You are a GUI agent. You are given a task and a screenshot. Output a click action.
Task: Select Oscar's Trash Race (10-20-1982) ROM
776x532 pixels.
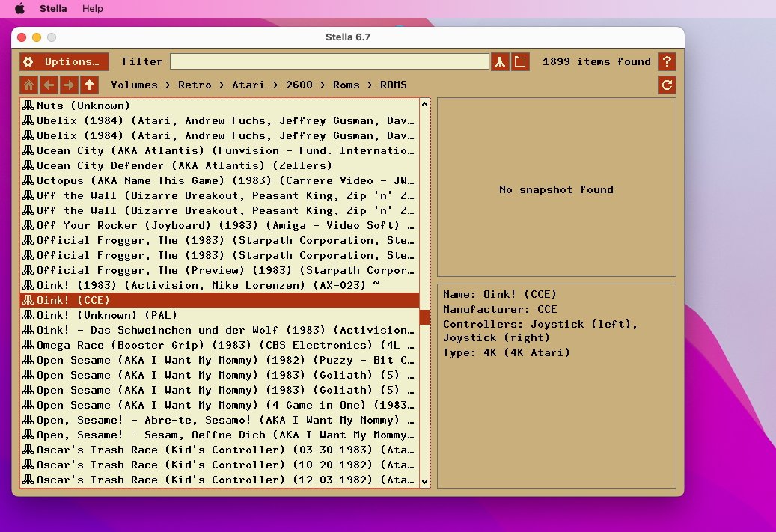point(219,465)
